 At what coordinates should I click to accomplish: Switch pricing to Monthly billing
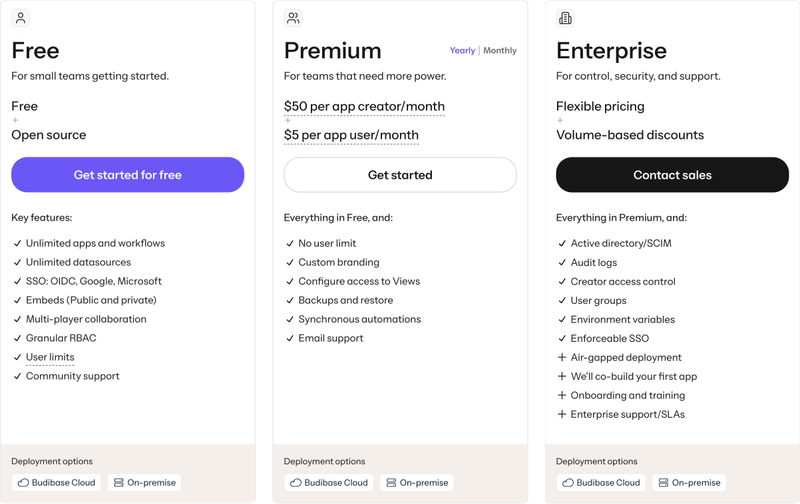click(500, 50)
